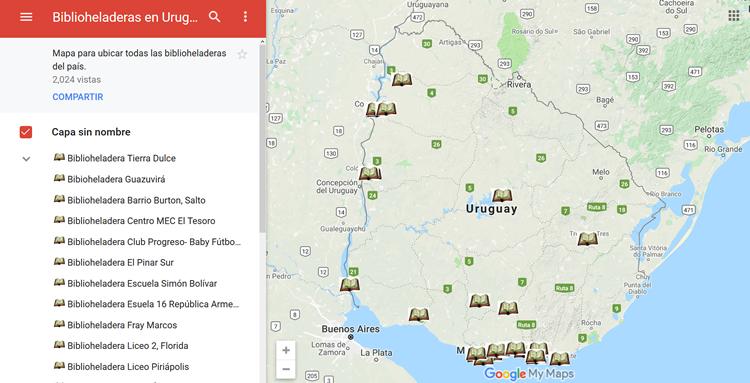Click COMPARTIR link
The image size is (750, 383).
coord(77,97)
